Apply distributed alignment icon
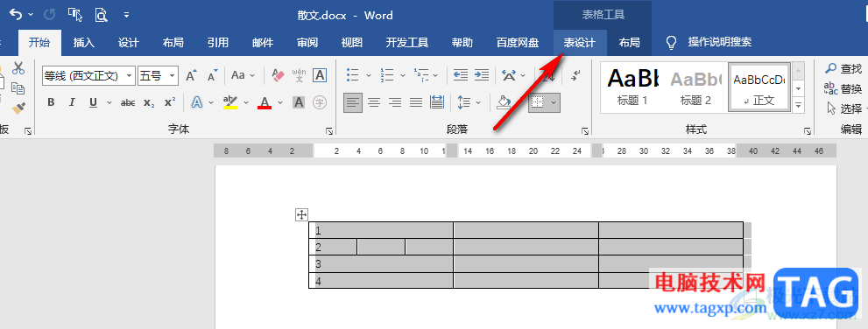Screen dimensions: 868x329 437,102
